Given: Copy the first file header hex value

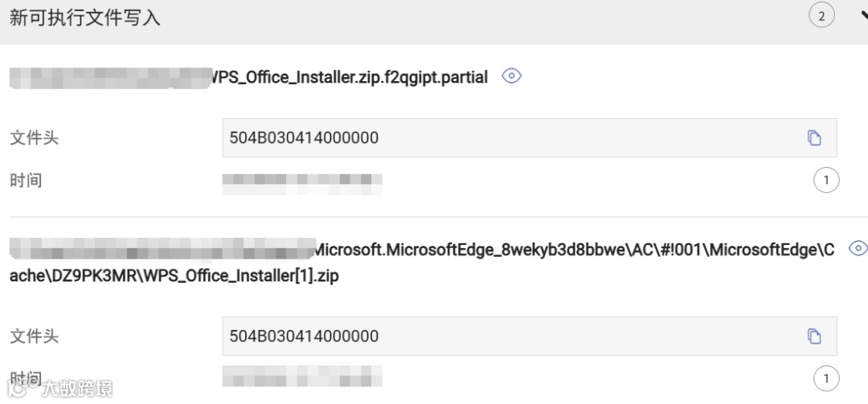Looking at the screenshot, I should (x=814, y=138).
